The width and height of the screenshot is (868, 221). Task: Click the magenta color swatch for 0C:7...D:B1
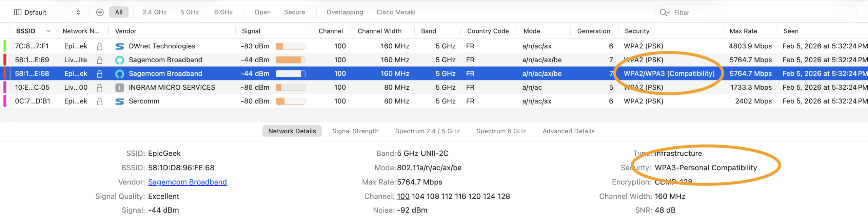click(5, 101)
